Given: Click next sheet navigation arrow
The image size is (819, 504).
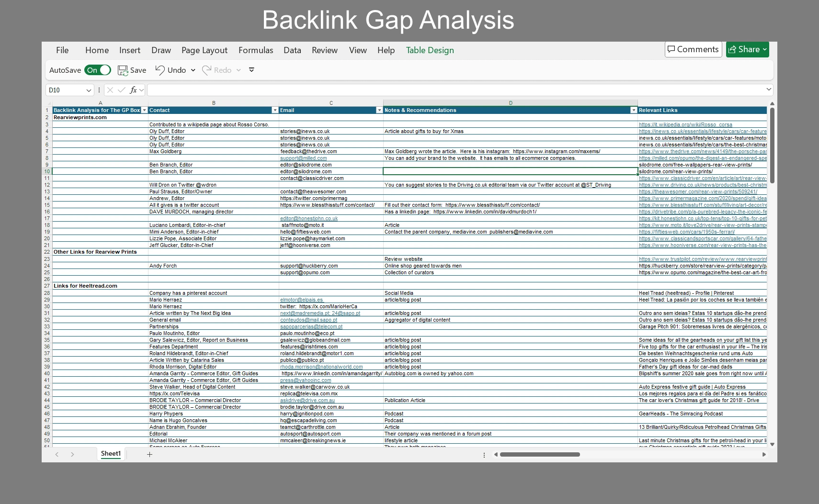Looking at the screenshot, I should [x=72, y=454].
